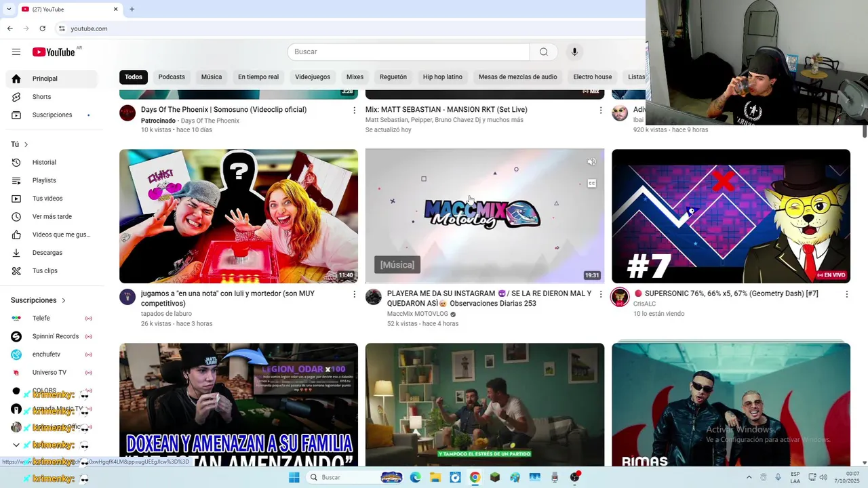Select Mesas de mezclas de audio chip
The height and width of the screenshot is (488, 868).
tap(518, 77)
